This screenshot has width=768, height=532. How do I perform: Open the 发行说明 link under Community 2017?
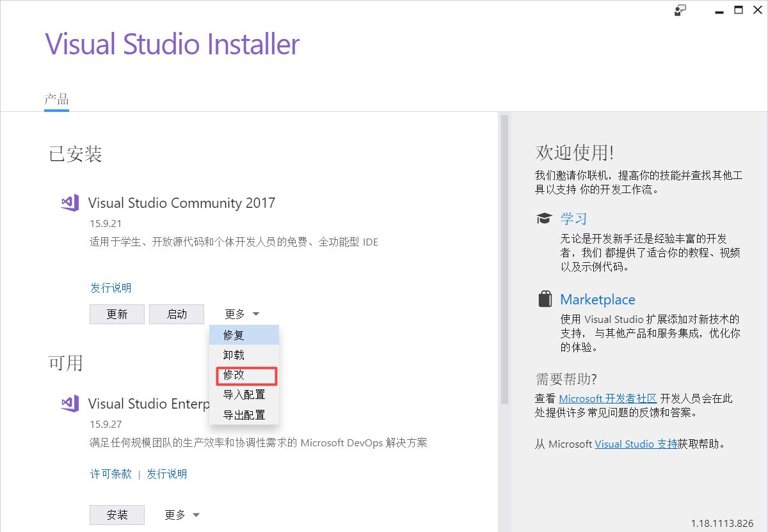pos(111,288)
